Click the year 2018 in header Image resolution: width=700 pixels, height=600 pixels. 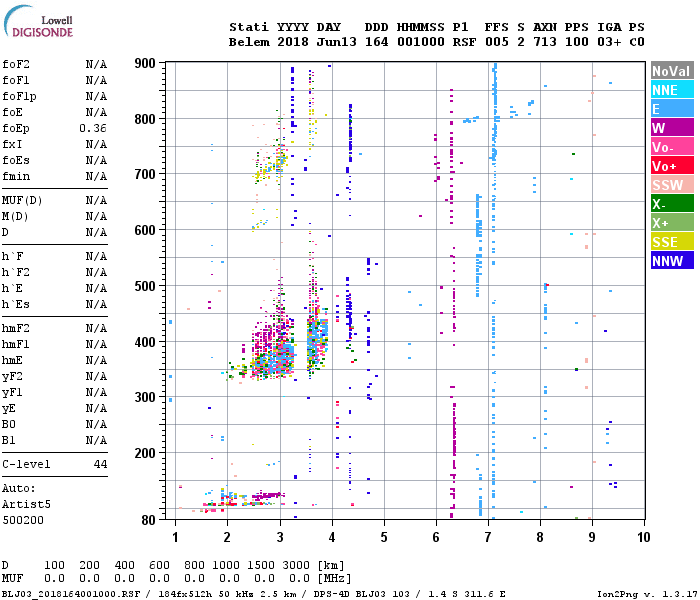293,42
